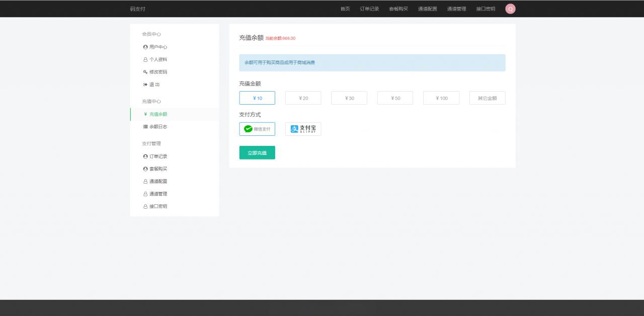
Task: Click the sidebar 订单记录 user icon
Action: pos(145,156)
